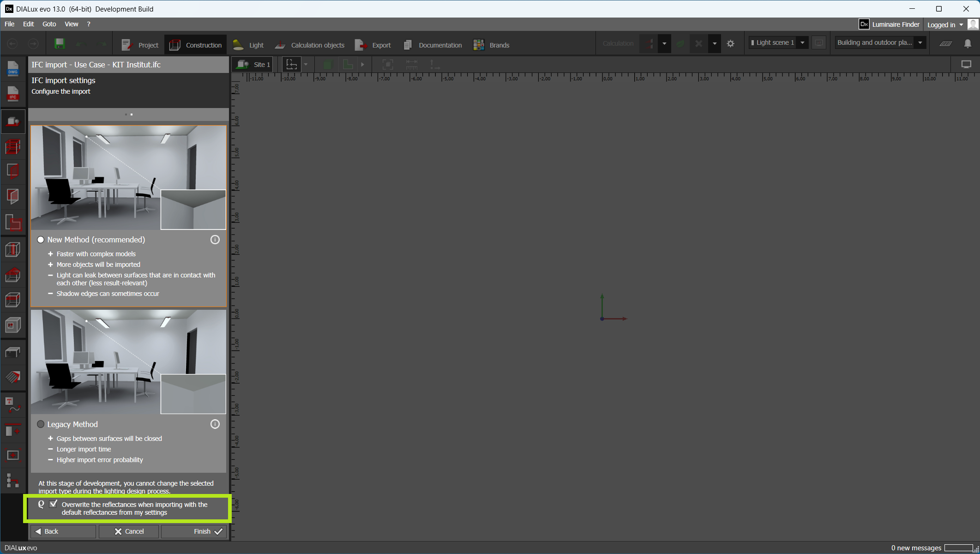Viewport: 980px width, 554px height.
Task: Click info icon beside New Method
Action: [x=215, y=240]
